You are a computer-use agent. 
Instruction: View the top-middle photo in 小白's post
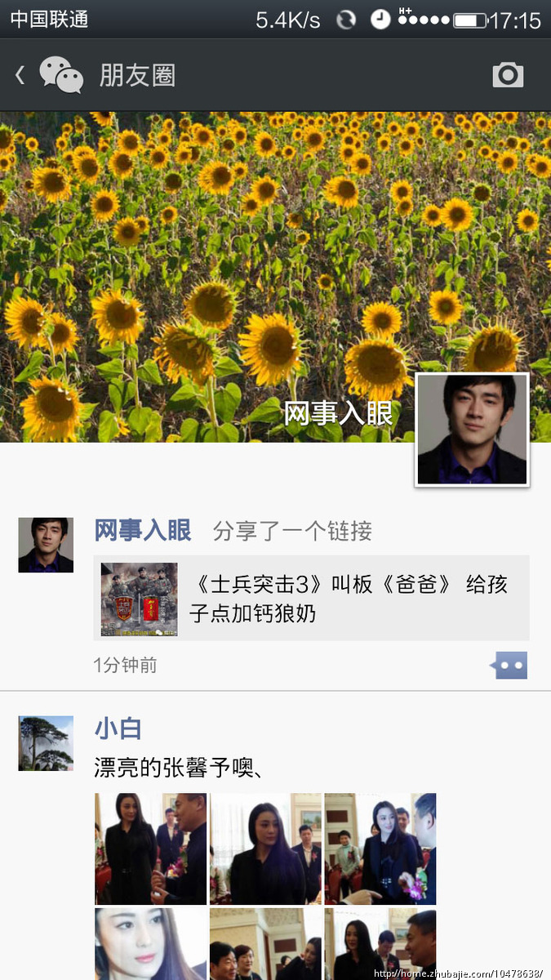click(265, 849)
